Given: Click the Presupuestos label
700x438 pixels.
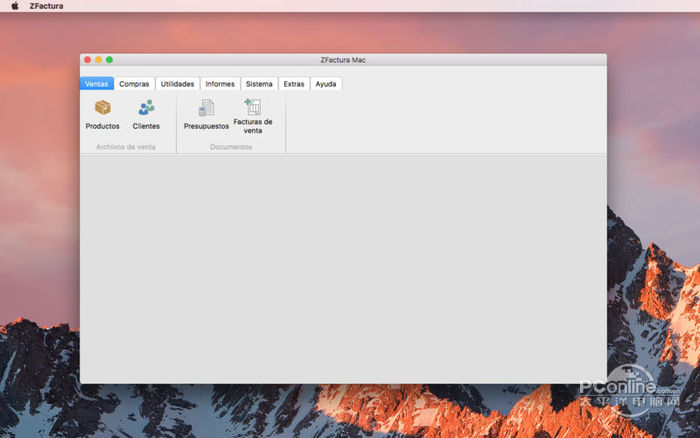Looking at the screenshot, I should pos(206,126).
